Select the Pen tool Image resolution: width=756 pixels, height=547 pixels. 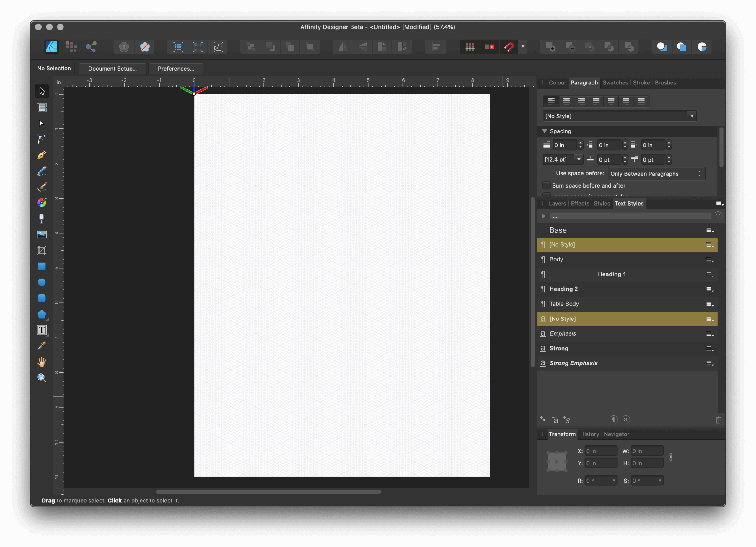42,155
